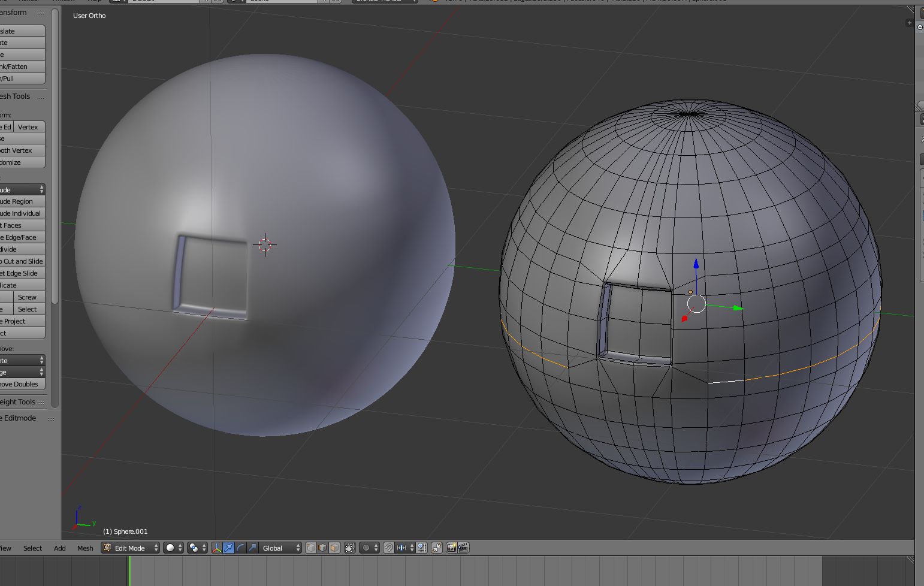Image resolution: width=924 pixels, height=586 pixels.
Task: Open the Add menu
Action: pyautogui.click(x=60, y=548)
